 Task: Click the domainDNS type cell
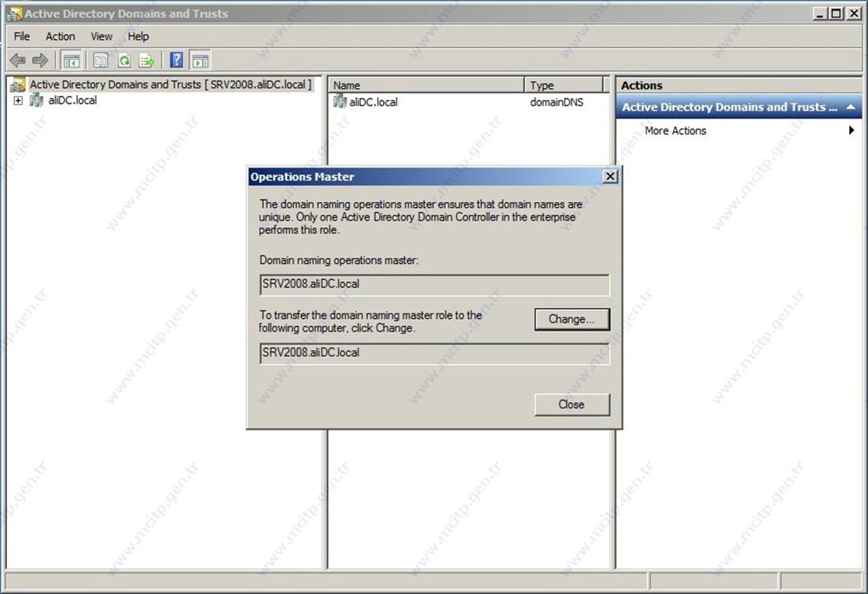[x=557, y=102]
